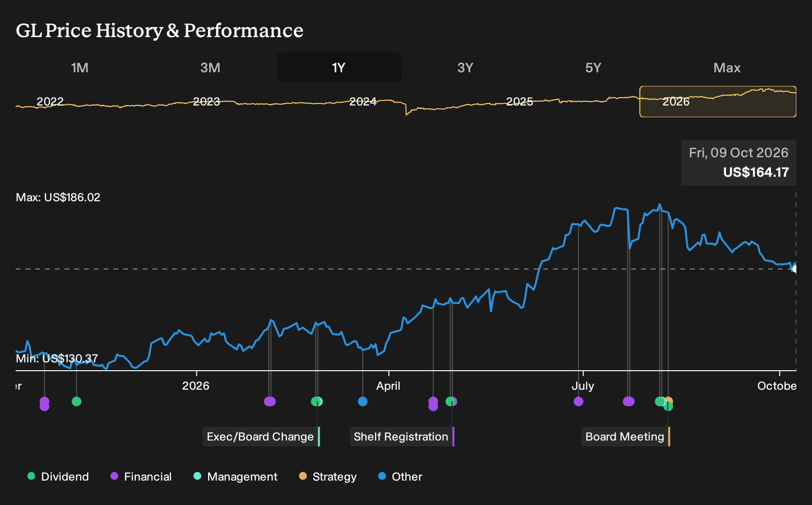Choose the 1Y range tab
The height and width of the screenshot is (505, 812).
[x=339, y=67]
